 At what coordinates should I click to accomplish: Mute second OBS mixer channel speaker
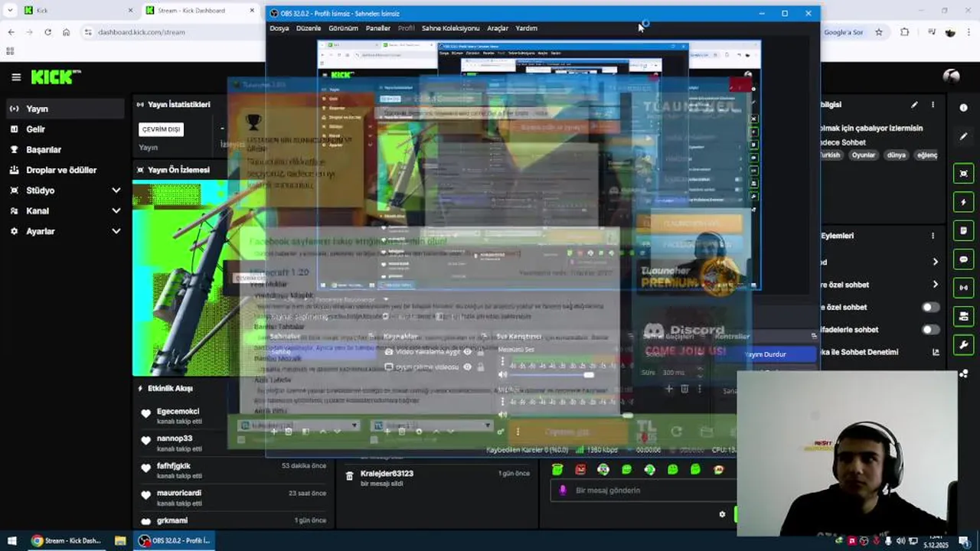point(502,414)
